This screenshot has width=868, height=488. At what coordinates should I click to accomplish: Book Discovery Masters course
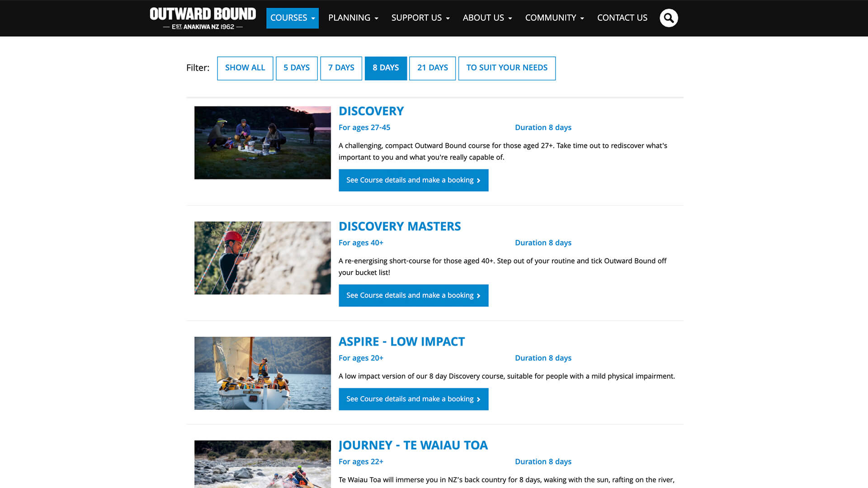pyautogui.click(x=413, y=296)
